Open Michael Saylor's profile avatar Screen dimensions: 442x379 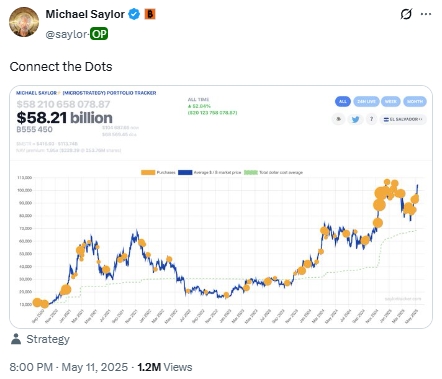click(24, 22)
